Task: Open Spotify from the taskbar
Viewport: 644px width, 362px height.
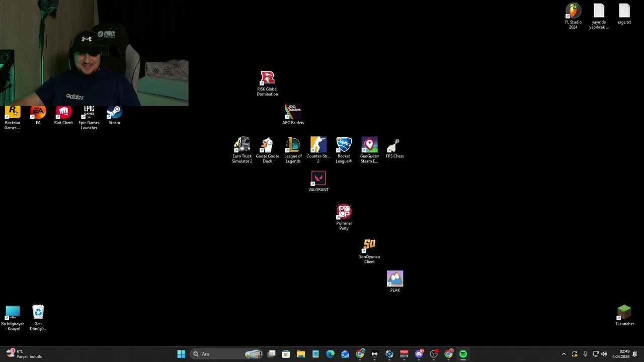Action: click(x=463, y=354)
